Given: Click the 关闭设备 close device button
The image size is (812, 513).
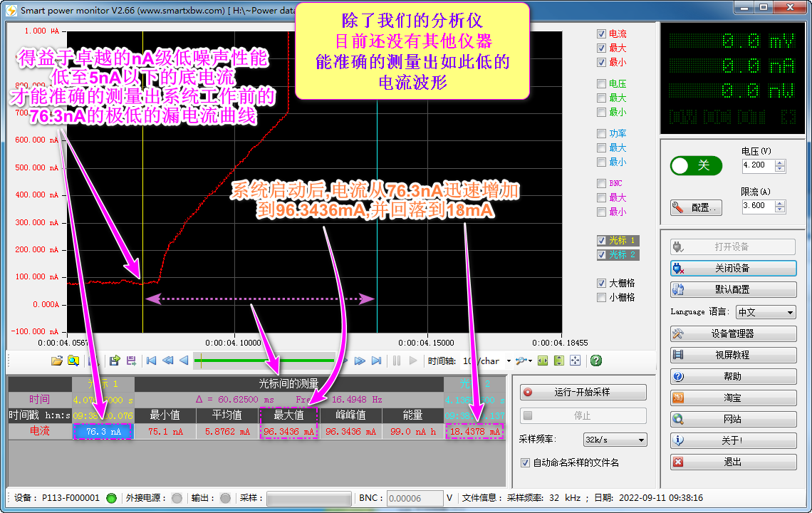Looking at the screenshot, I should pyautogui.click(x=733, y=268).
